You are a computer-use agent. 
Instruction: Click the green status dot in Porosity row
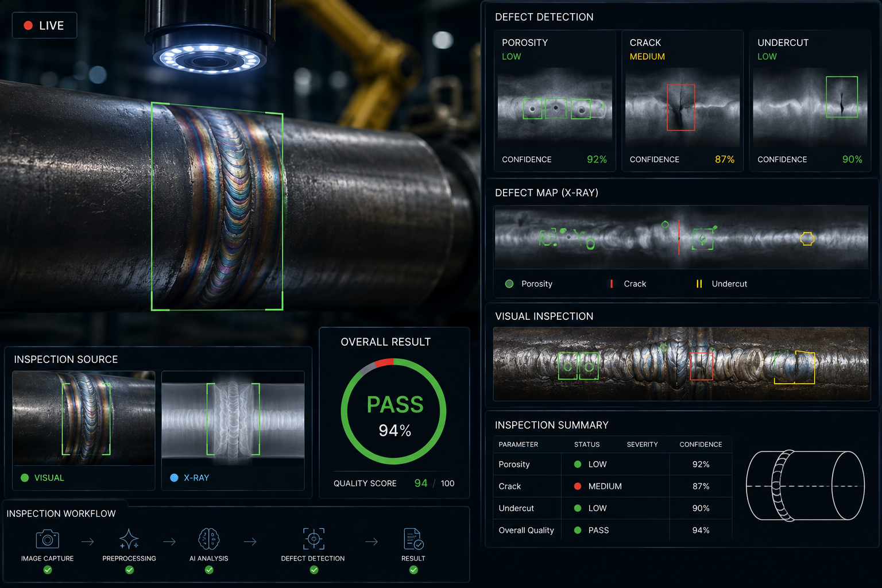578,464
